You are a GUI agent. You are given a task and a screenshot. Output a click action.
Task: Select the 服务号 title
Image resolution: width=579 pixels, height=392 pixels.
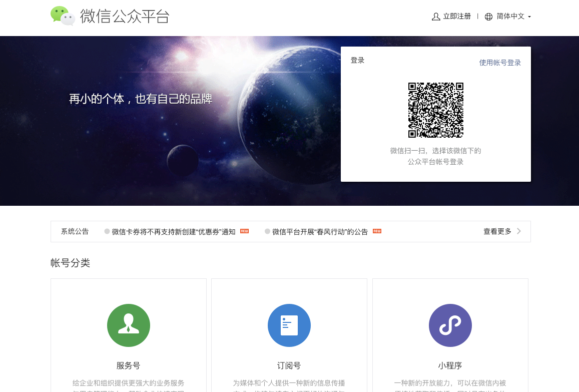tap(128, 366)
